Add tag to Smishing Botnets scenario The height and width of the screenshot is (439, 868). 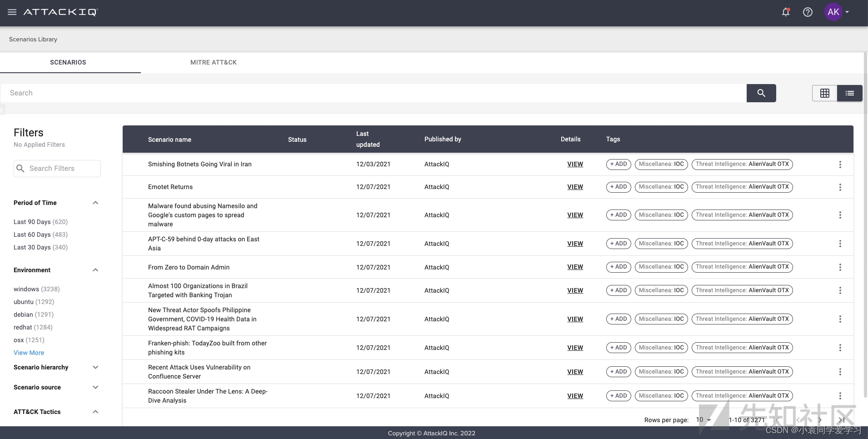tap(619, 164)
